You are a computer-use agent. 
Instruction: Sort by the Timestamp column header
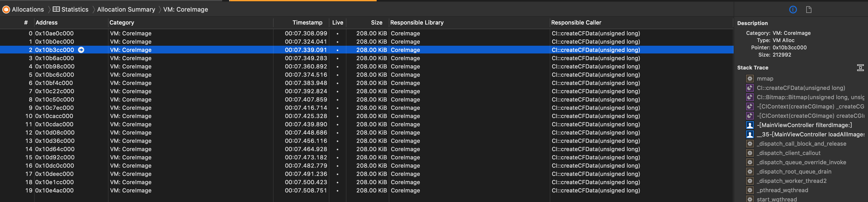click(x=307, y=22)
